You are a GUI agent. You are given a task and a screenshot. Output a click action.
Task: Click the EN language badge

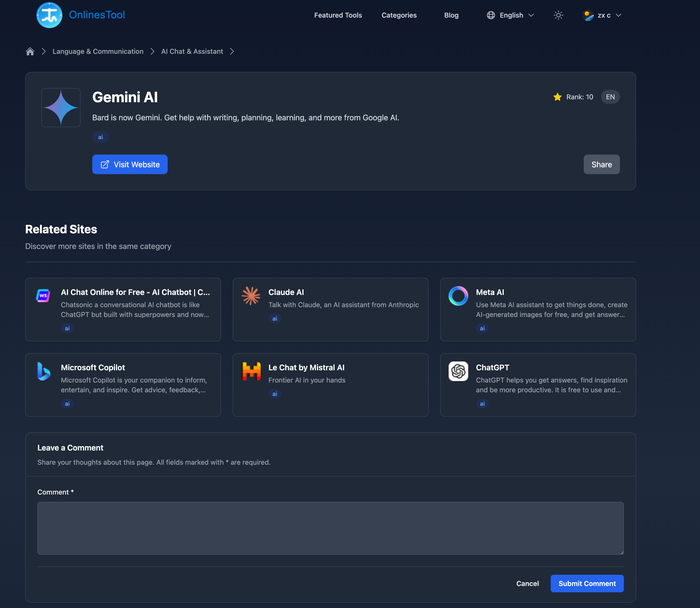[x=610, y=97]
